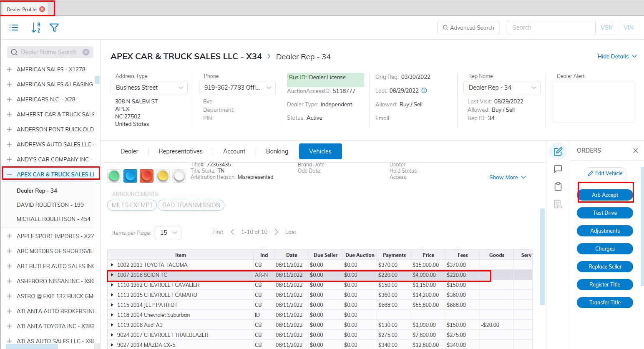Clear the Dealer Name Search field
Screen dimensions: 644x349
(x=86, y=52)
